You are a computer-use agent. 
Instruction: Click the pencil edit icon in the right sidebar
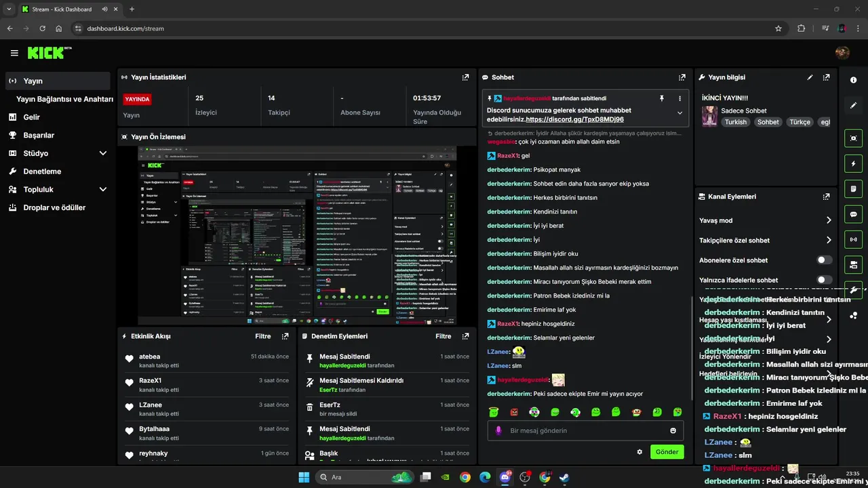coord(853,106)
